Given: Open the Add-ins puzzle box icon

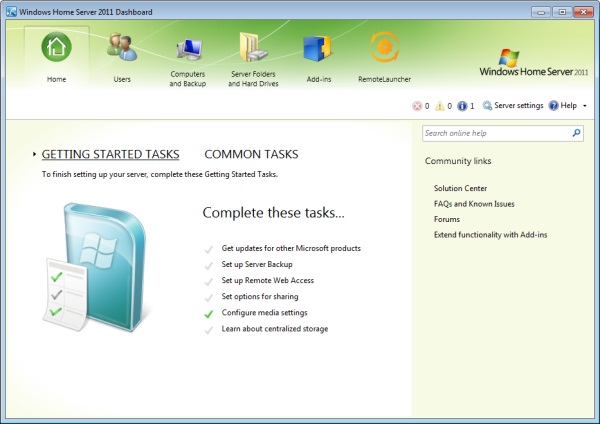Looking at the screenshot, I should point(317,48).
